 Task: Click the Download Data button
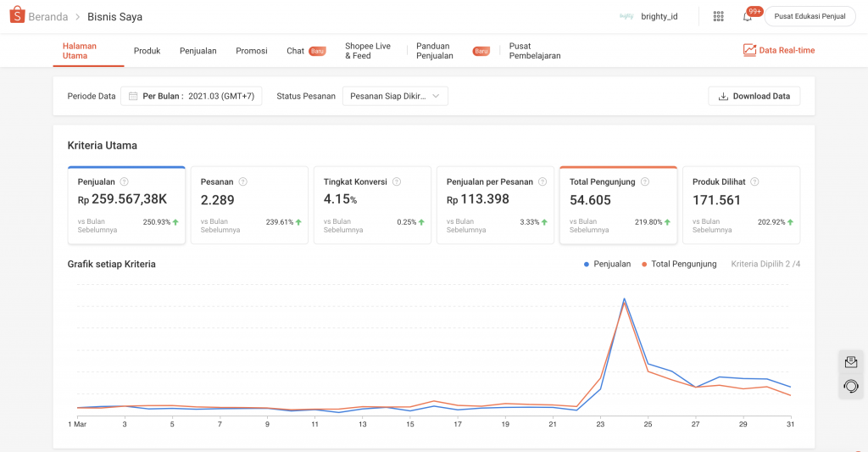click(754, 96)
